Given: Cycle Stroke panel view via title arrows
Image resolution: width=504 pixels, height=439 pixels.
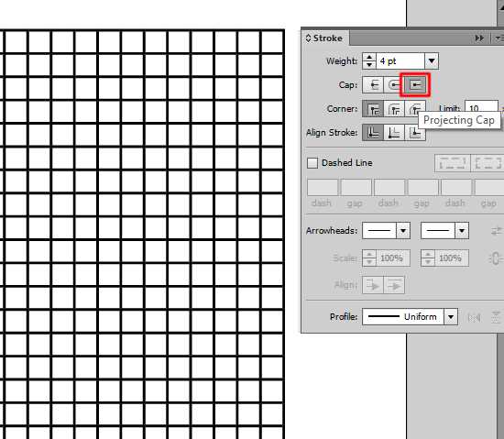Looking at the screenshot, I should pos(308,38).
